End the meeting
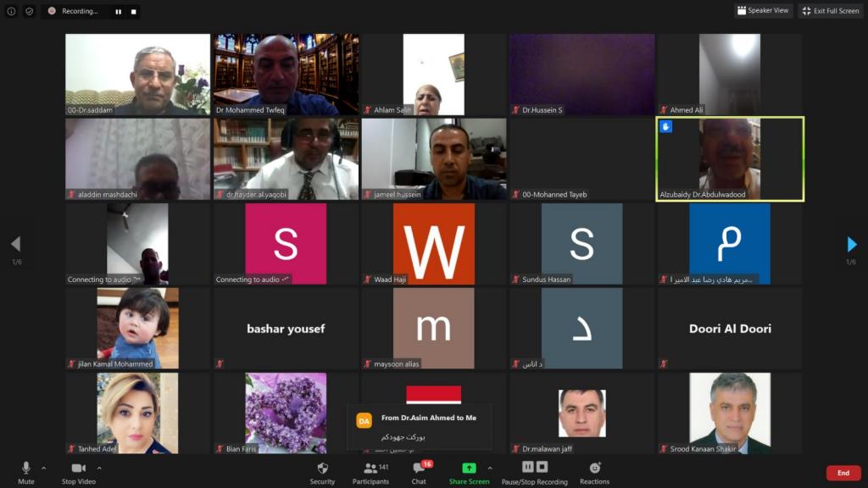This screenshot has height=488, width=868. [843, 473]
